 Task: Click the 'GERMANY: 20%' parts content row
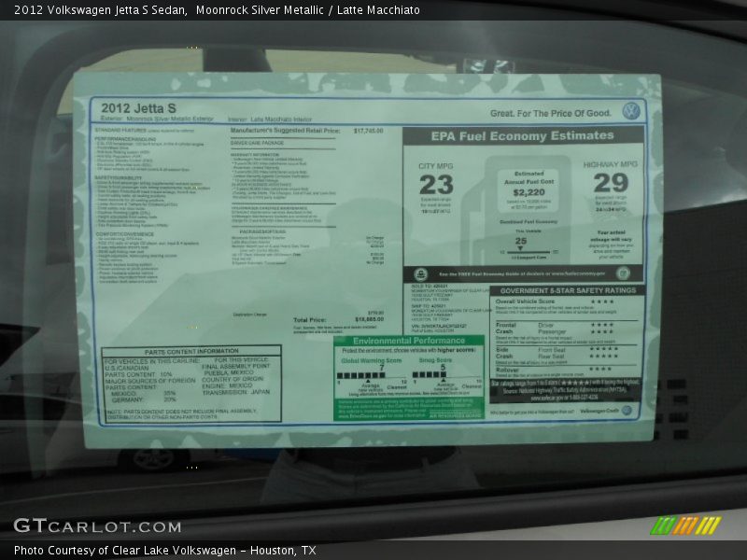(x=144, y=400)
